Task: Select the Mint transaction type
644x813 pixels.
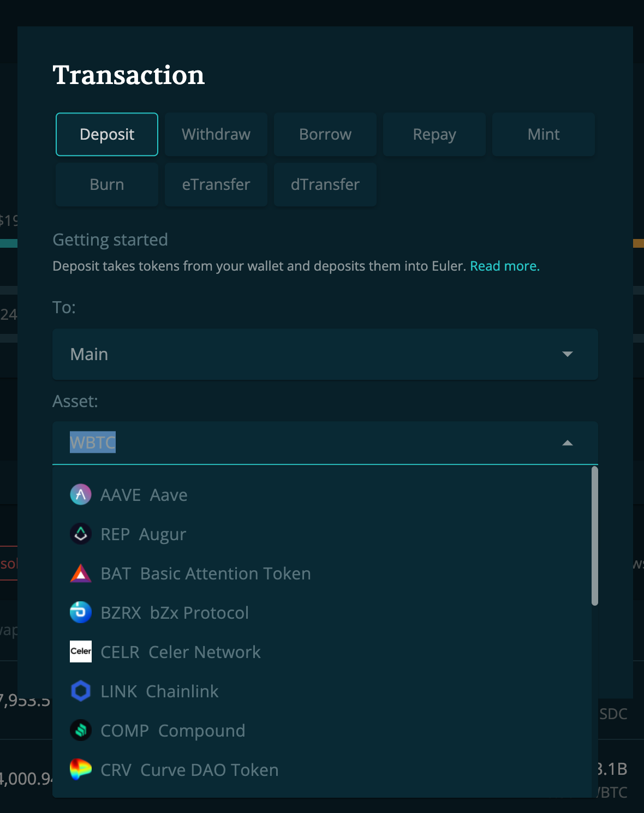Action: coord(543,134)
